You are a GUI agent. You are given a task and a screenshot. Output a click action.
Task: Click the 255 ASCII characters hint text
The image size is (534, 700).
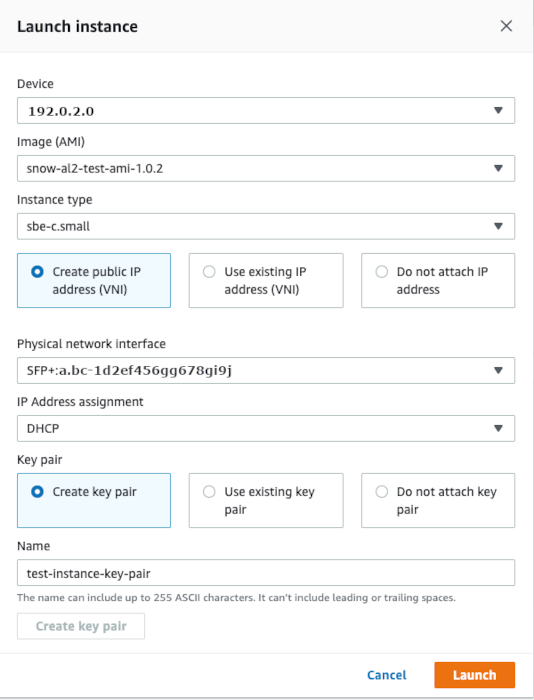point(236,598)
